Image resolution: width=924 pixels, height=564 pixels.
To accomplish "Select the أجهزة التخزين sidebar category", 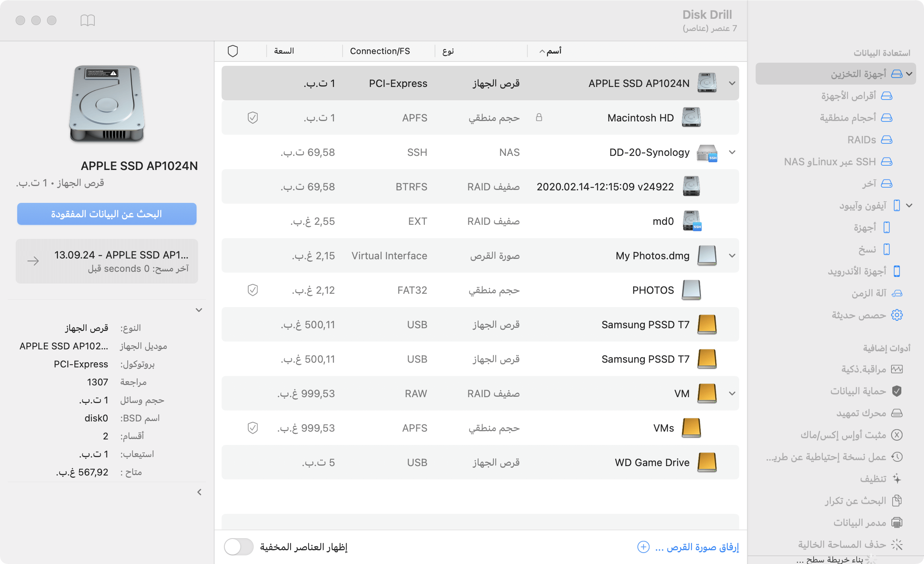I will [x=836, y=74].
